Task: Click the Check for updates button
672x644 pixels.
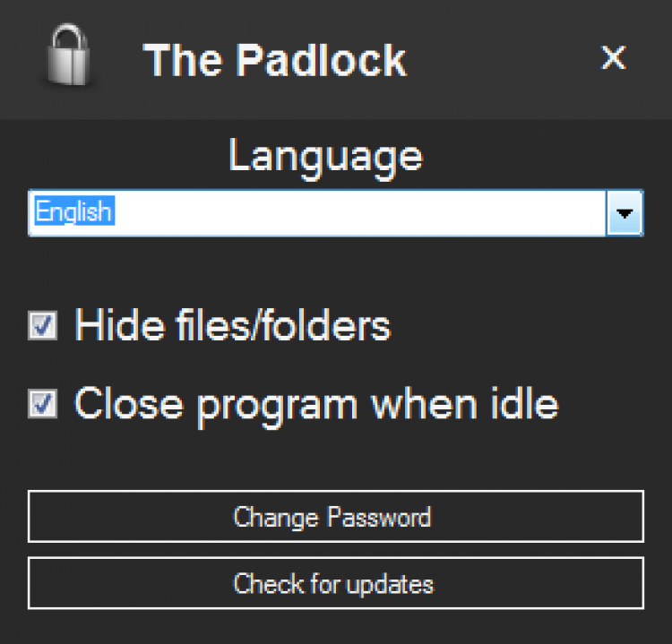Action: pyautogui.click(x=335, y=584)
